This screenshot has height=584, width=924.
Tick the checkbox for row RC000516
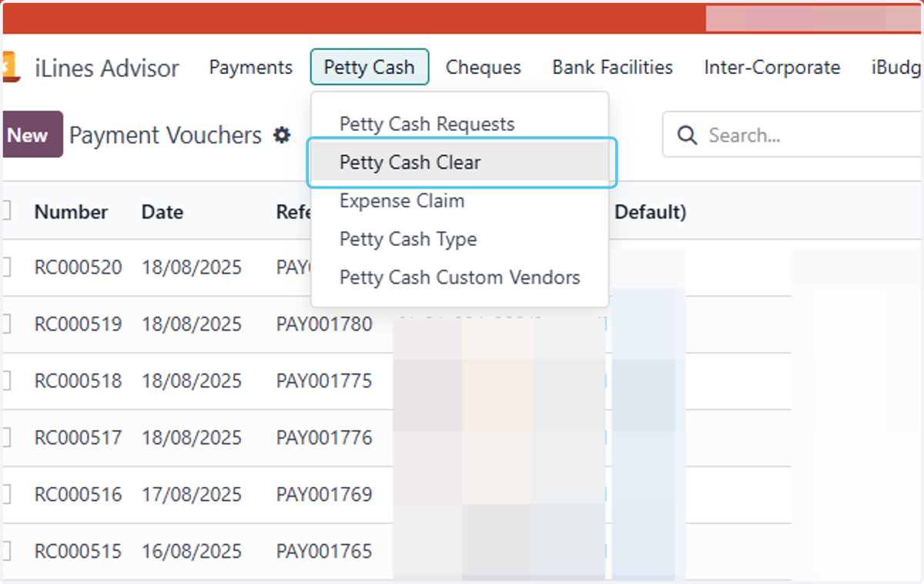[5, 495]
